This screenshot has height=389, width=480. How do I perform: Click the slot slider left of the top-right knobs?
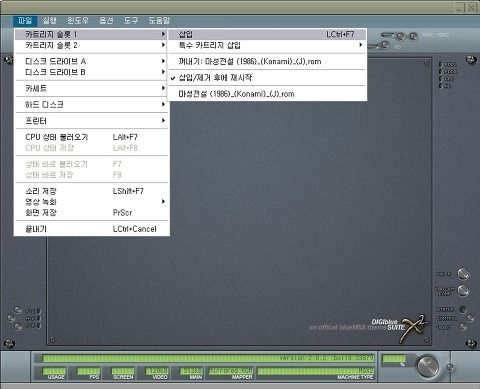tap(388, 34)
